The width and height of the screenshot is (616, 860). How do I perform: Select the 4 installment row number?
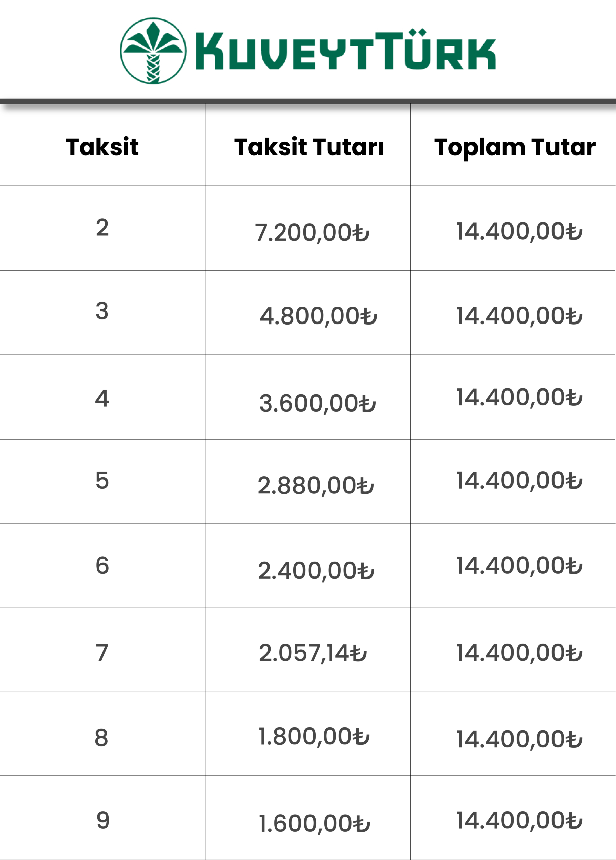pos(102,398)
